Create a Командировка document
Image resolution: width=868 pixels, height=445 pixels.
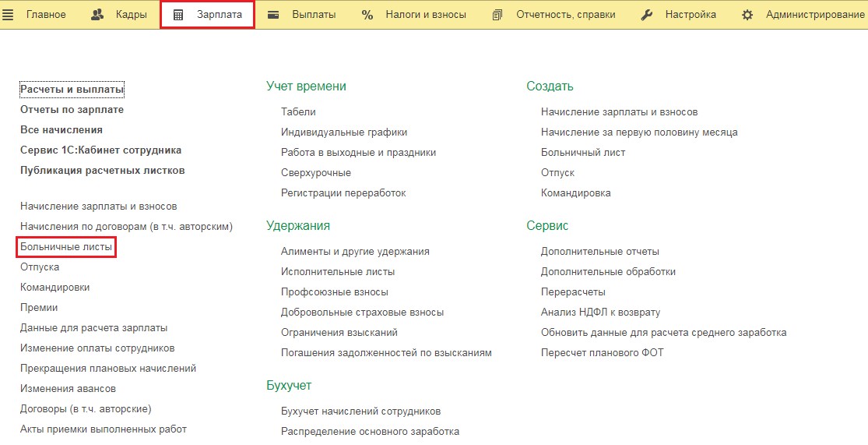coord(576,192)
